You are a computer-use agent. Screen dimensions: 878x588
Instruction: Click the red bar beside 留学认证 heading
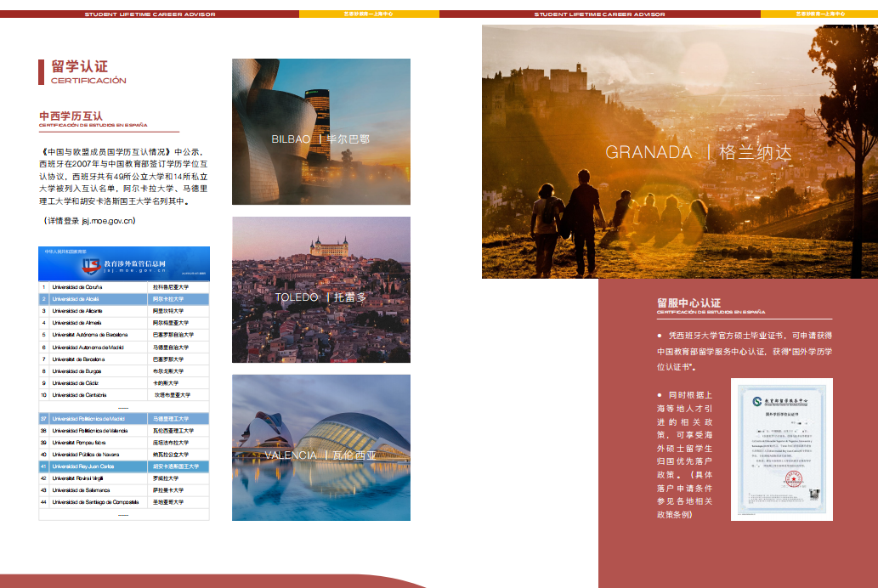click(41, 72)
